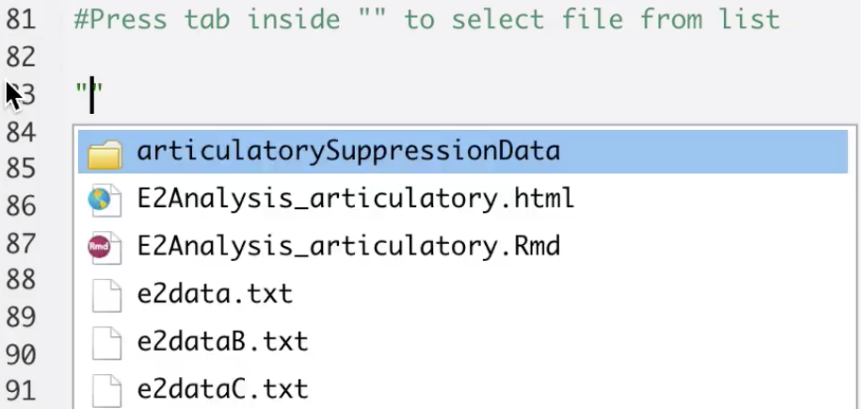Click line number 91 in gutter
The height and width of the screenshot is (409, 868).
[x=20, y=391]
